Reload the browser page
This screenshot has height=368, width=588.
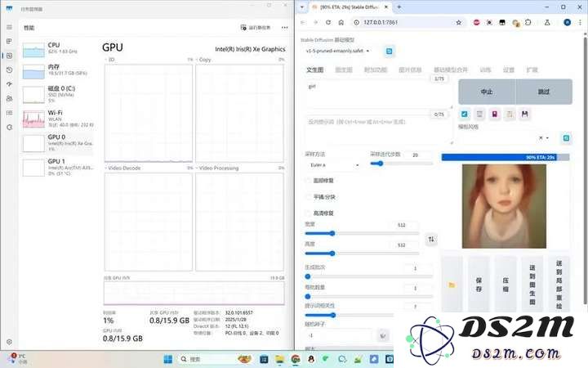(x=328, y=23)
